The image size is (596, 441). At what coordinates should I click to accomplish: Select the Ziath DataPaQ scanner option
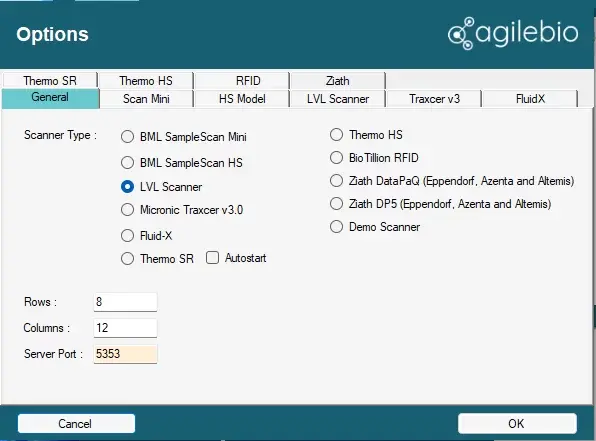point(336,181)
